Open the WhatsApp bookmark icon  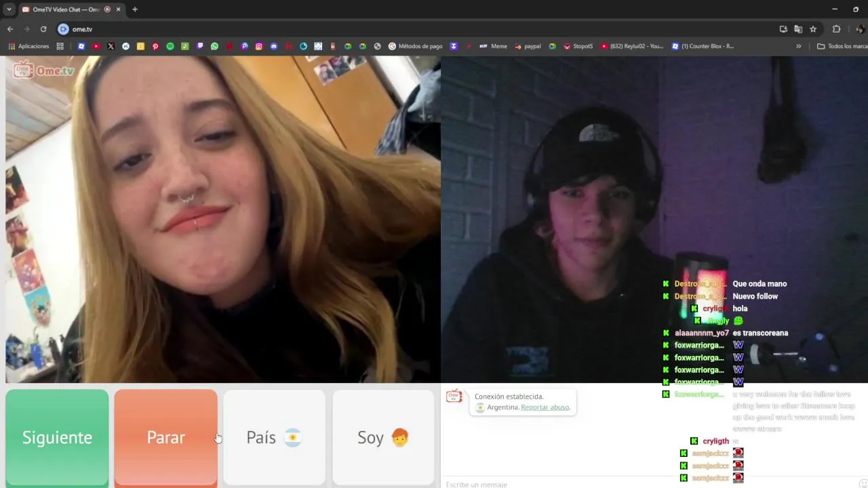coord(214,46)
